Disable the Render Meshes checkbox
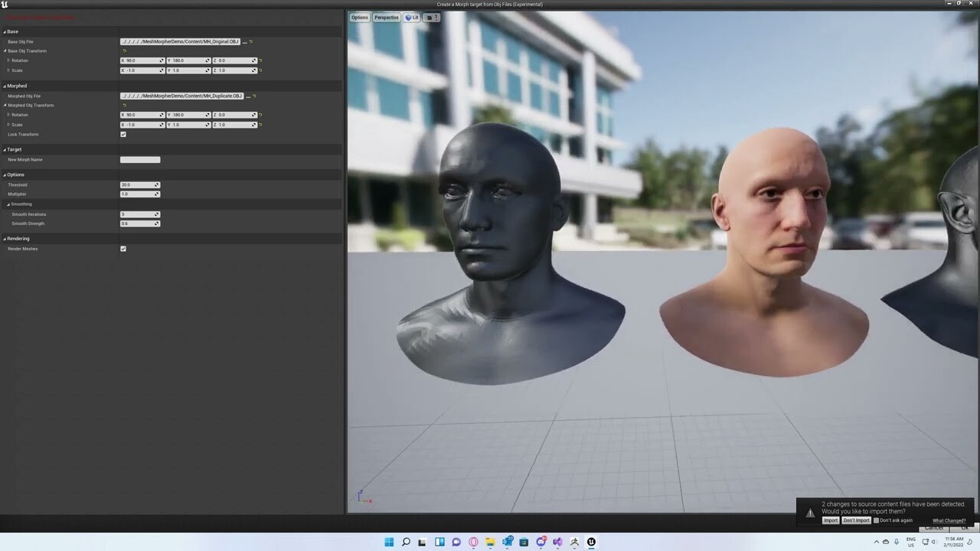This screenshot has height=551, width=980. (123, 249)
